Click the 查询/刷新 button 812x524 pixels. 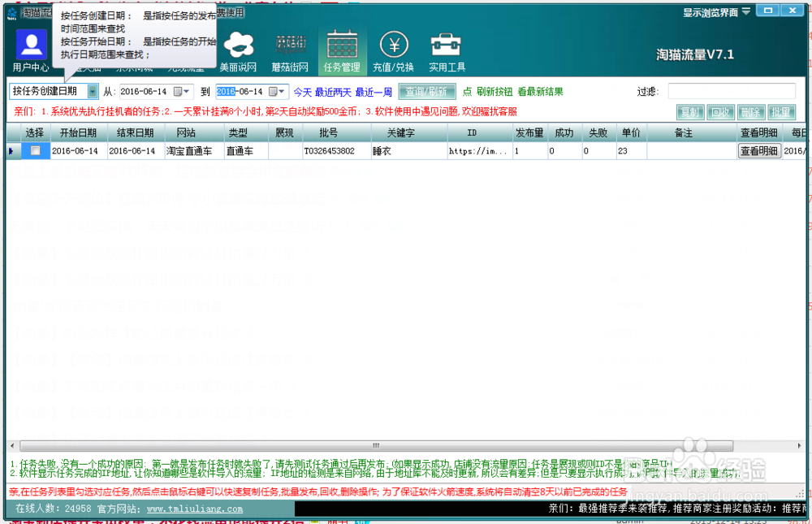pos(427,91)
